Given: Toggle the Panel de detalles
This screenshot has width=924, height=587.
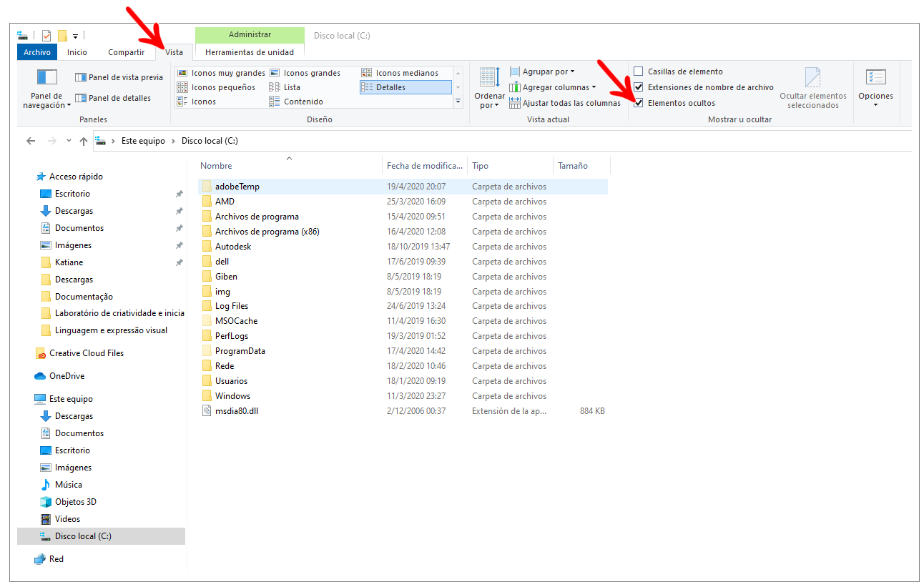Looking at the screenshot, I should pyautogui.click(x=113, y=98).
